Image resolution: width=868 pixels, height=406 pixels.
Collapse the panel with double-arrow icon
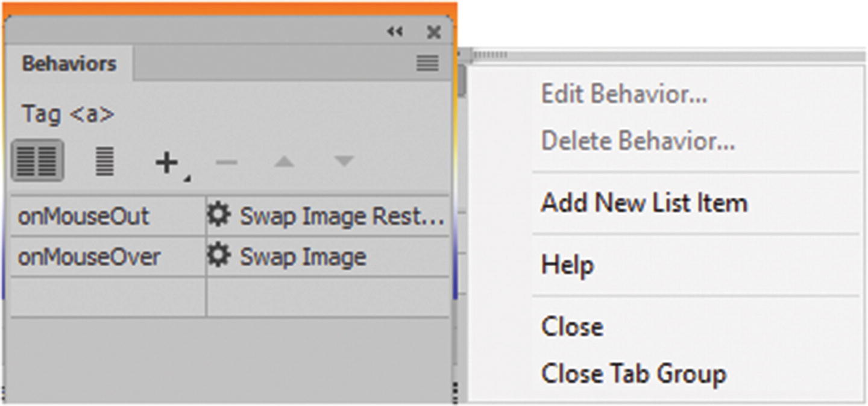point(395,32)
